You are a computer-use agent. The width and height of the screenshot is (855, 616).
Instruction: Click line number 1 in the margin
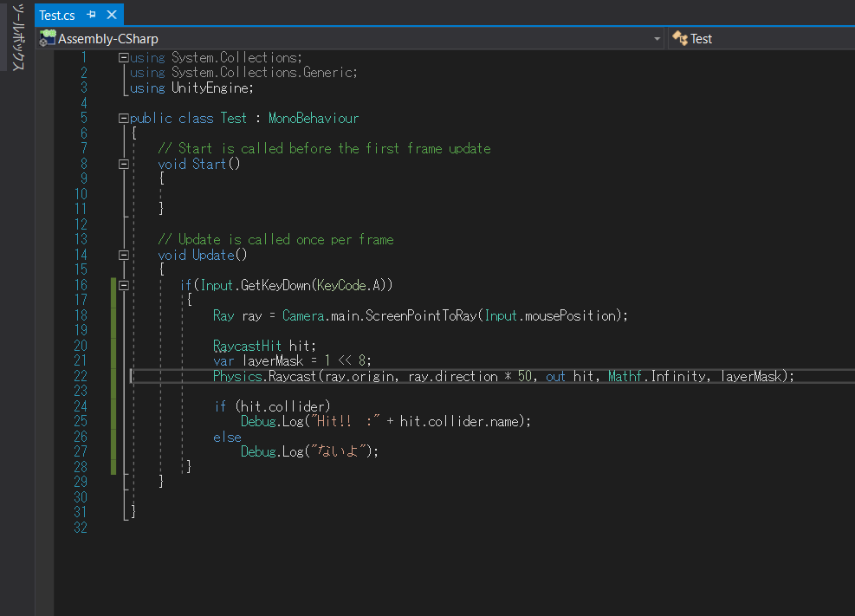84,57
